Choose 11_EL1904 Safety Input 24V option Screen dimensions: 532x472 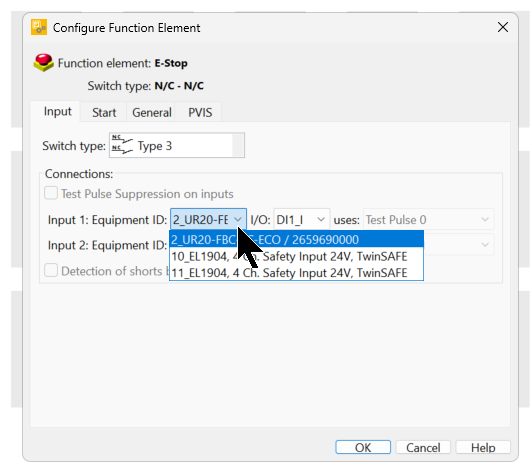tap(297, 272)
